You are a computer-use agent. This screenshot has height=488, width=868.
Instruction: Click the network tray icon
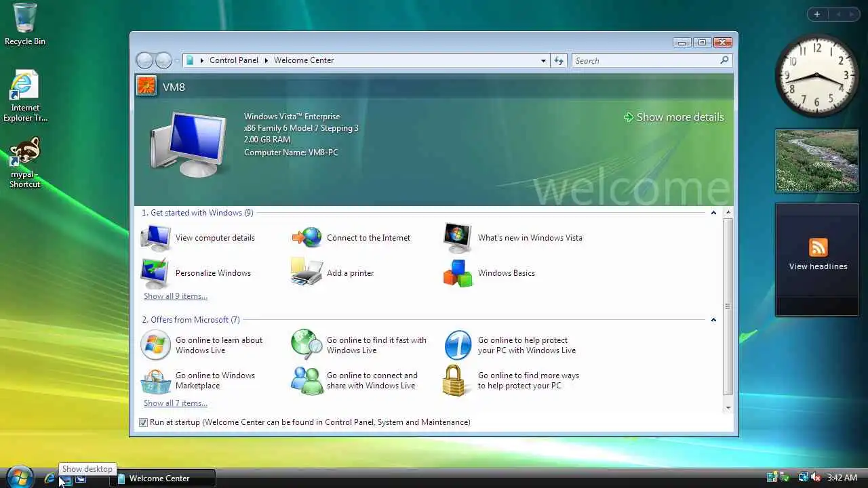[x=804, y=478]
